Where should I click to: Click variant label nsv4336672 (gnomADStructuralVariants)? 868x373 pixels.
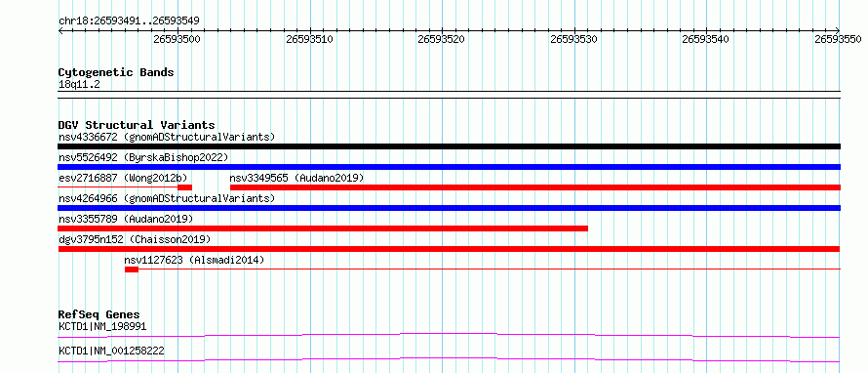click(167, 137)
